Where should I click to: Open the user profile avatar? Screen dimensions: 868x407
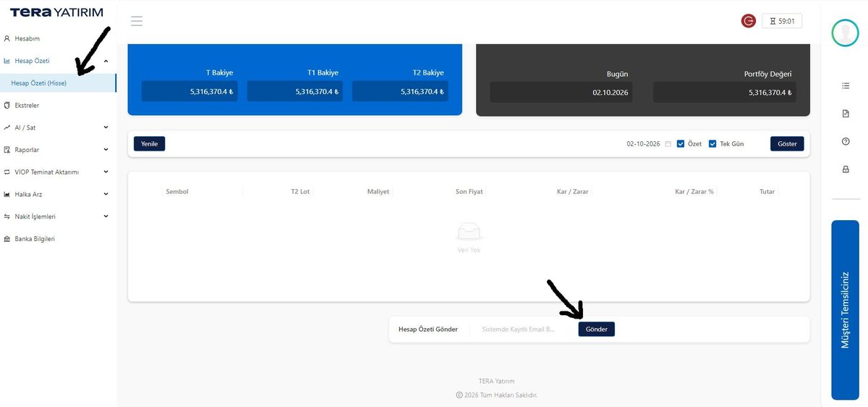coord(845,33)
